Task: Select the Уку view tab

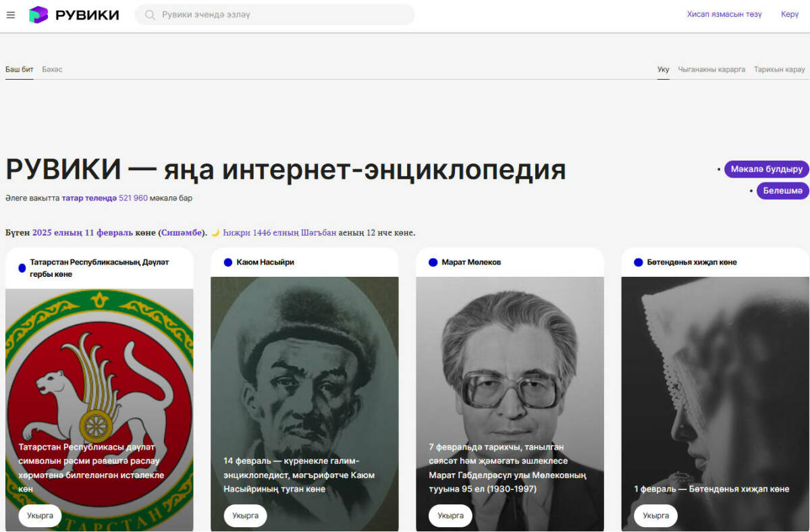Action: pyautogui.click(x=664, y=70)
